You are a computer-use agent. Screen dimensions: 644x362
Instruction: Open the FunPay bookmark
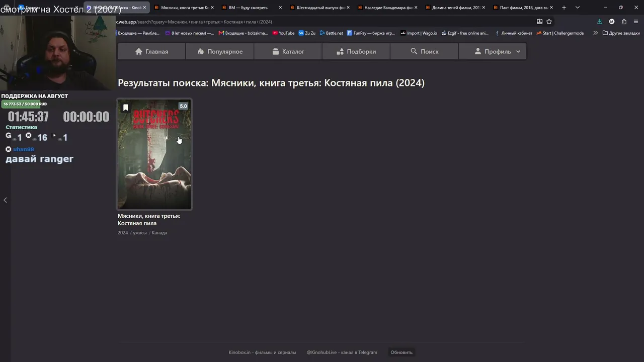[371, 33]
